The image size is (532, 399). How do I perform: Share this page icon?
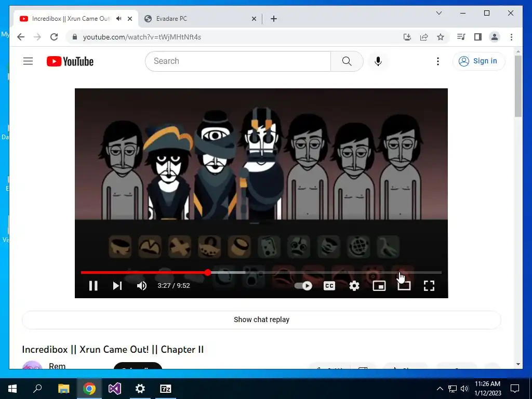[424, 37]
